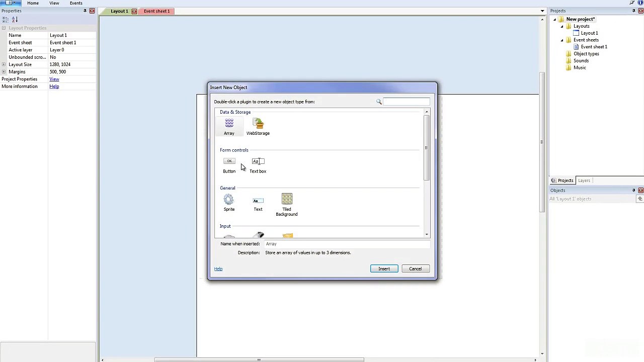This screenshot has height=362, width=644.
Task: Select Event sheet 1 in project tree
Action: [594, 47]
